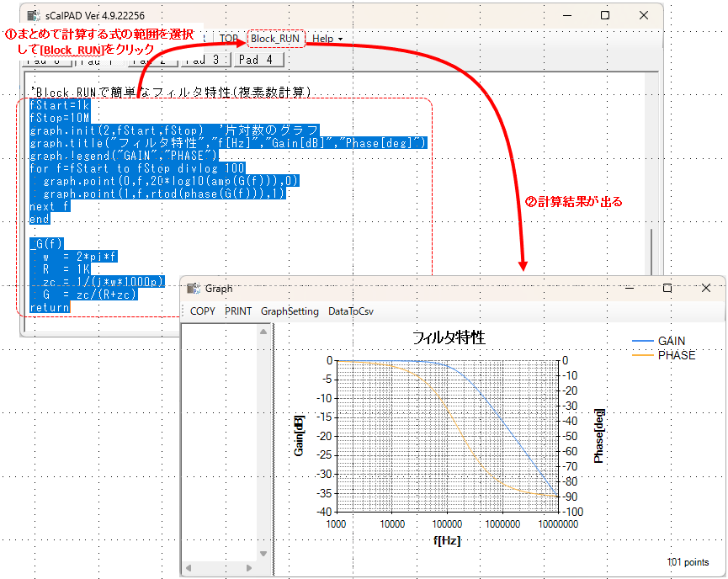Click the Graph window title icon
728x579 pixels.
193,288
